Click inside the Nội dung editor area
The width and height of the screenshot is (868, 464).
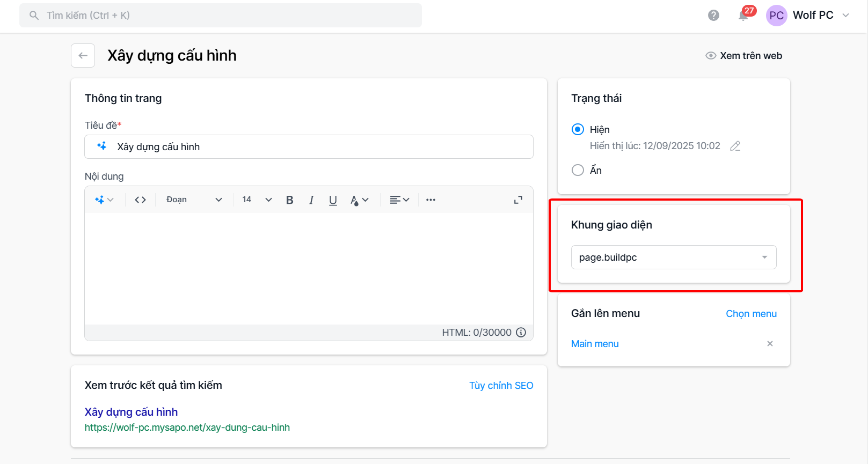tap(309, 268)
